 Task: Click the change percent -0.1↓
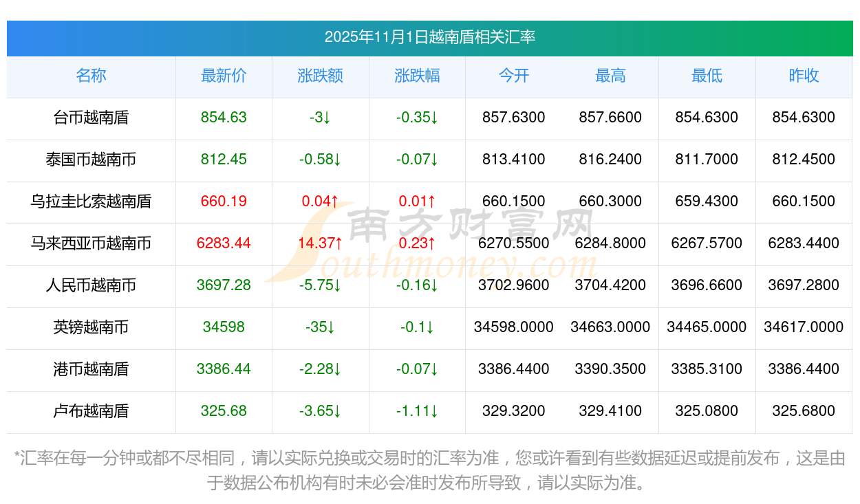[x=417, y=327]
